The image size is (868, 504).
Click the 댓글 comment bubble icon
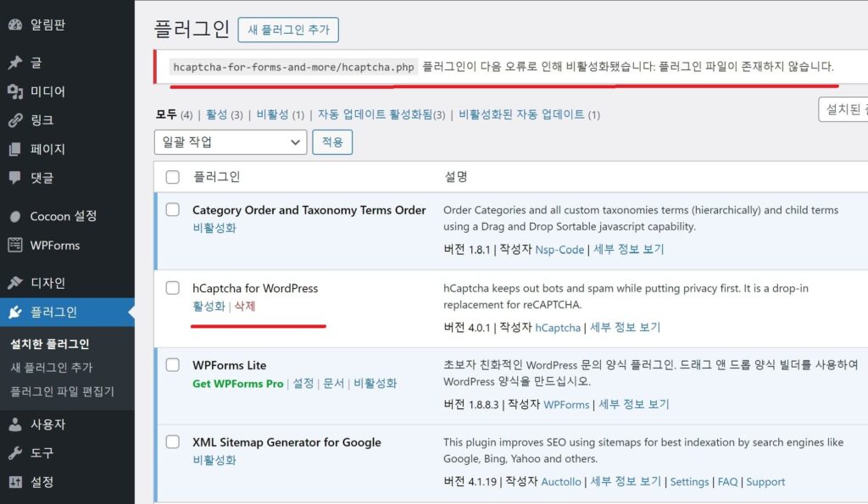15,178
